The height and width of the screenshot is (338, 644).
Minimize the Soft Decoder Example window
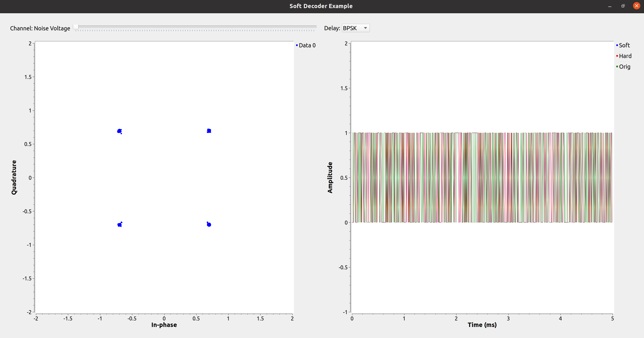tap(610, 6)
